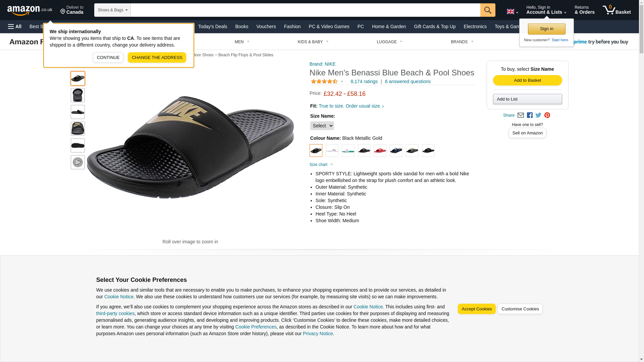Select the navy blue colour swatch
This screenshot has width=644, height=362.
point(396,150)
